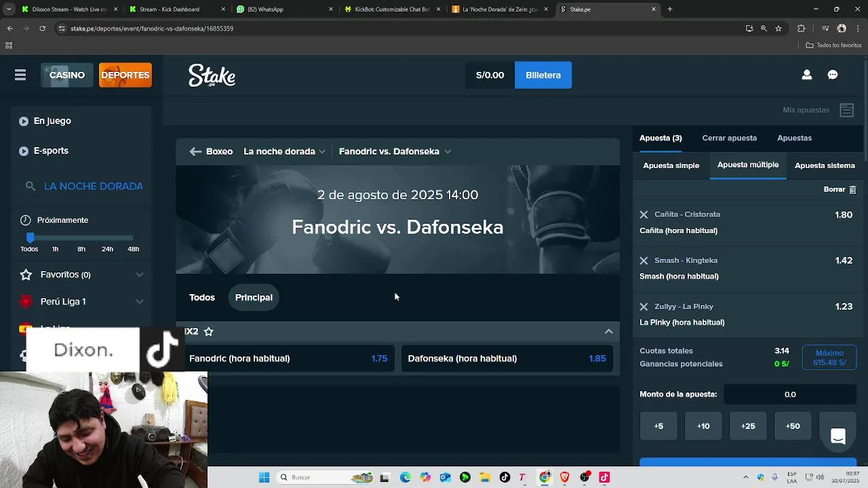Screen dimensions: 868x488
Task: Open the browser extensions puzzle icon
Action: [x=802, y=28]
